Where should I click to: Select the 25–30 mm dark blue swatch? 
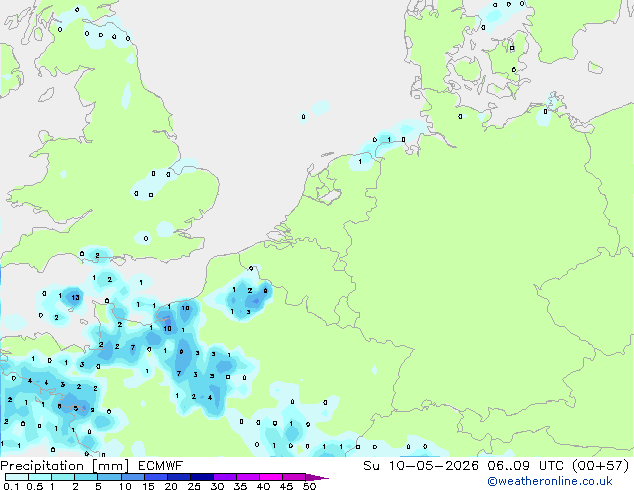click(x=201, y=477)
